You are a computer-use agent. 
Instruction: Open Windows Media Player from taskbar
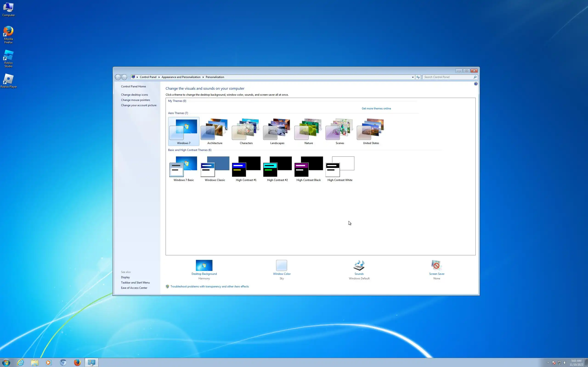point(48,362)
